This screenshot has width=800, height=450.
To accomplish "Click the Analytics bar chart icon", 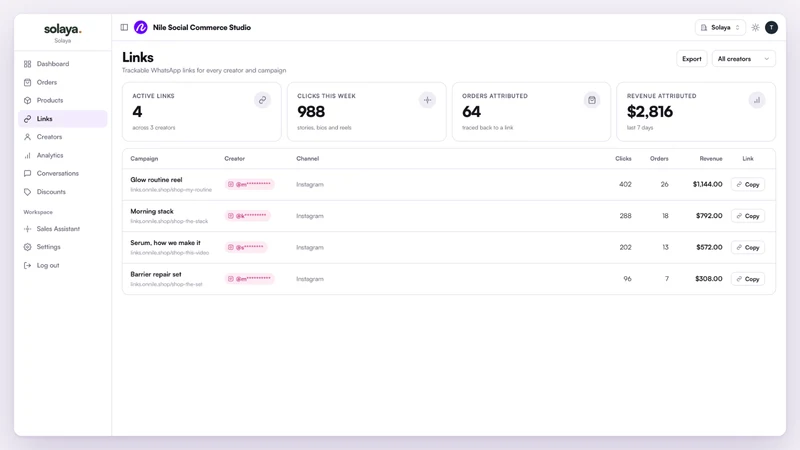I will click(28, 155).
